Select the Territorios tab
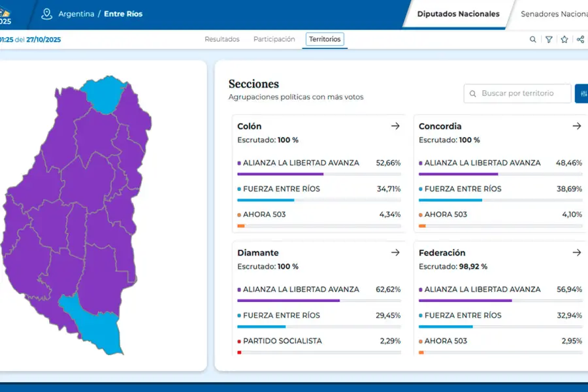588x392 pixels. click(x=325, y=39)
